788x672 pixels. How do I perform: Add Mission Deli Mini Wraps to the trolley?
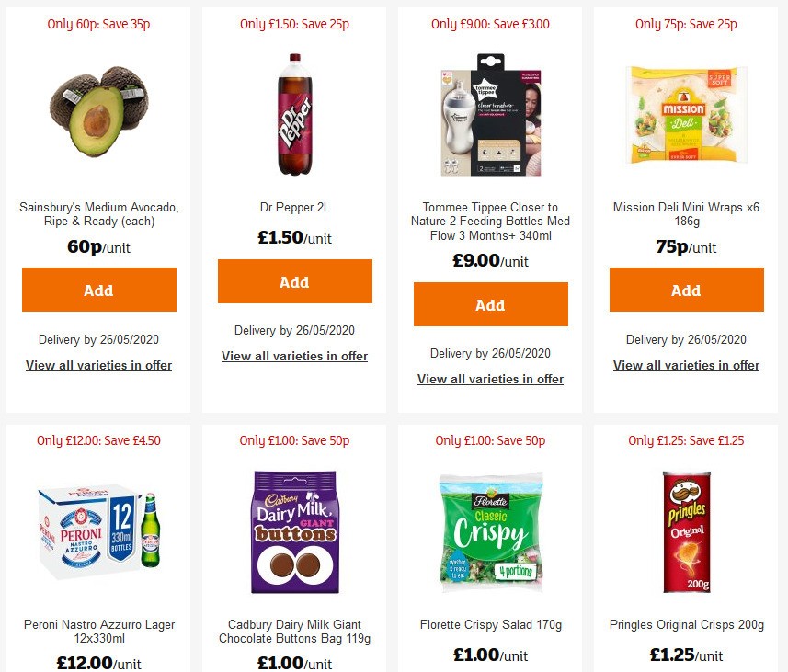point(686,290)
